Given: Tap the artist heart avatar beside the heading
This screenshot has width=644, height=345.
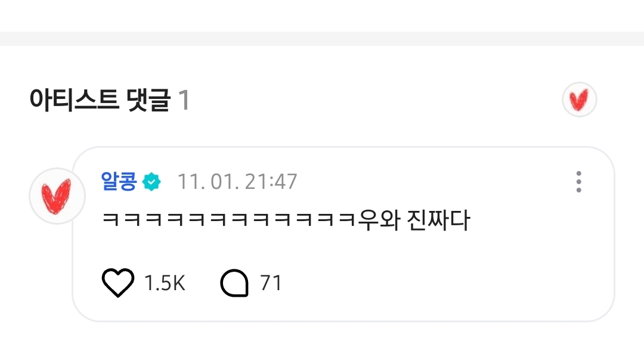Looking at the screenshot, I should [579, 100].
